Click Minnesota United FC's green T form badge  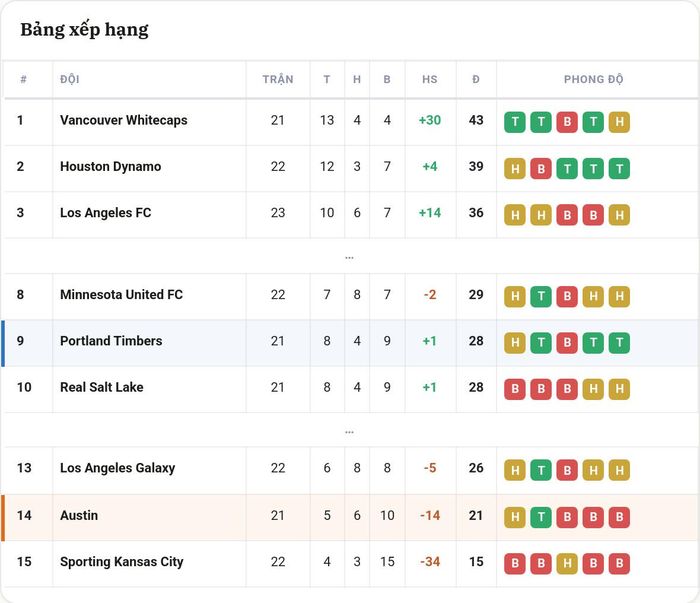(541, 296)
